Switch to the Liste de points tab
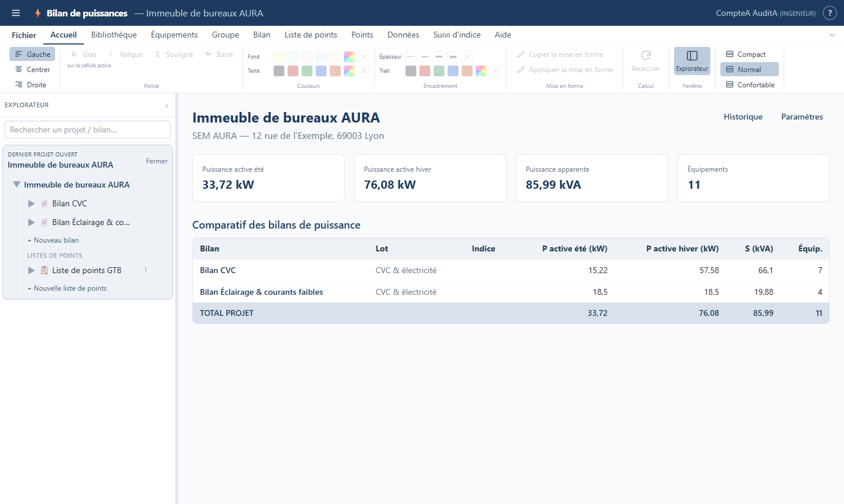Viewport: 844px width, 504px height. point(311,35)
